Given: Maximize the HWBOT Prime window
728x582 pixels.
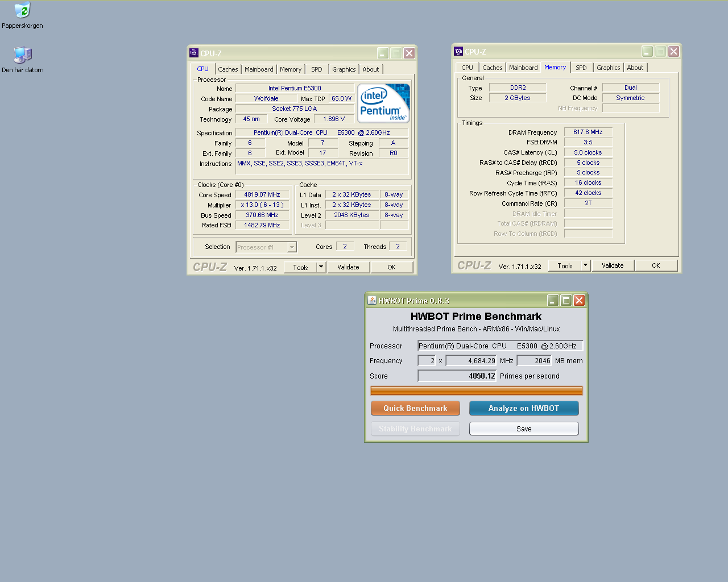Looking at the screenshot, I should pyautogui.click(x=566, y=300).
